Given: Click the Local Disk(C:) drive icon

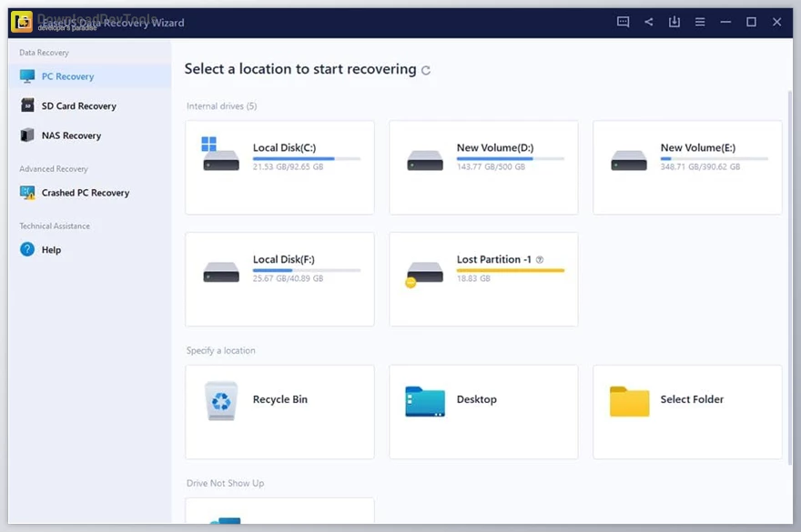Looking at the screenshot, I should [x=220, y=154].
